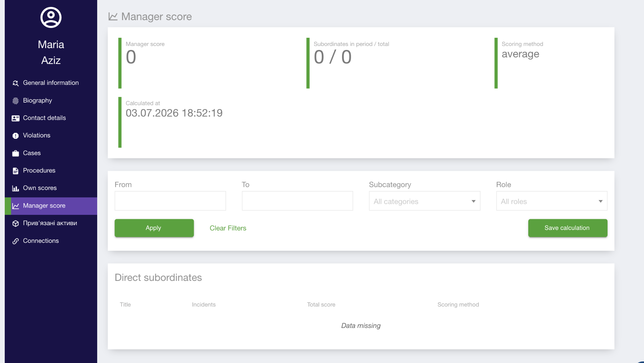Click the Procedures document icon
644x363 pixels.
pyautogui.click(x=15, y=171)
